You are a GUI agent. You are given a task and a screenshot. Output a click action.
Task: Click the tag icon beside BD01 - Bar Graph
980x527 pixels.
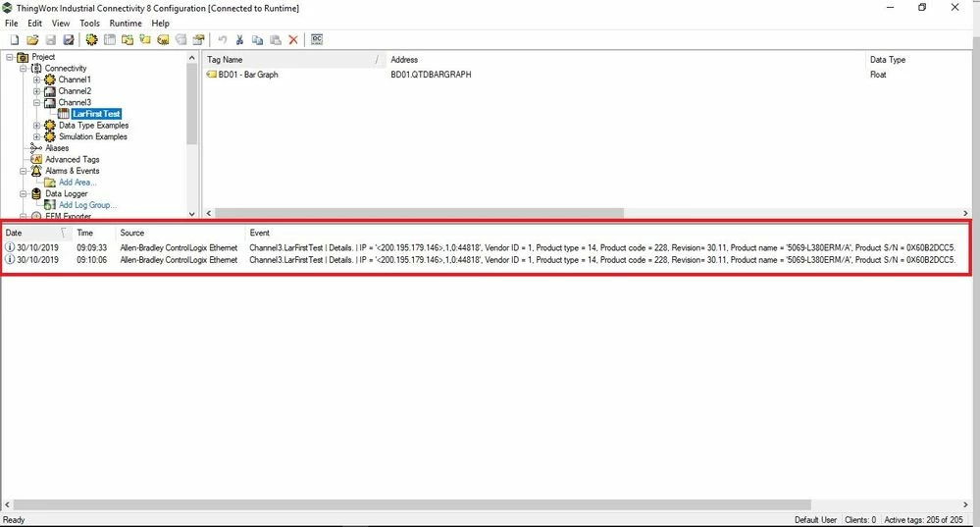[212, 75]
